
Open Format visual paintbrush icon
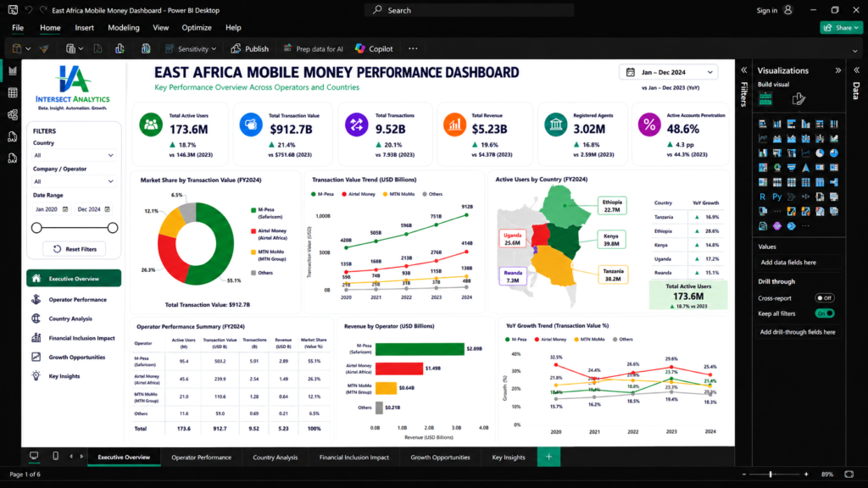798,99
